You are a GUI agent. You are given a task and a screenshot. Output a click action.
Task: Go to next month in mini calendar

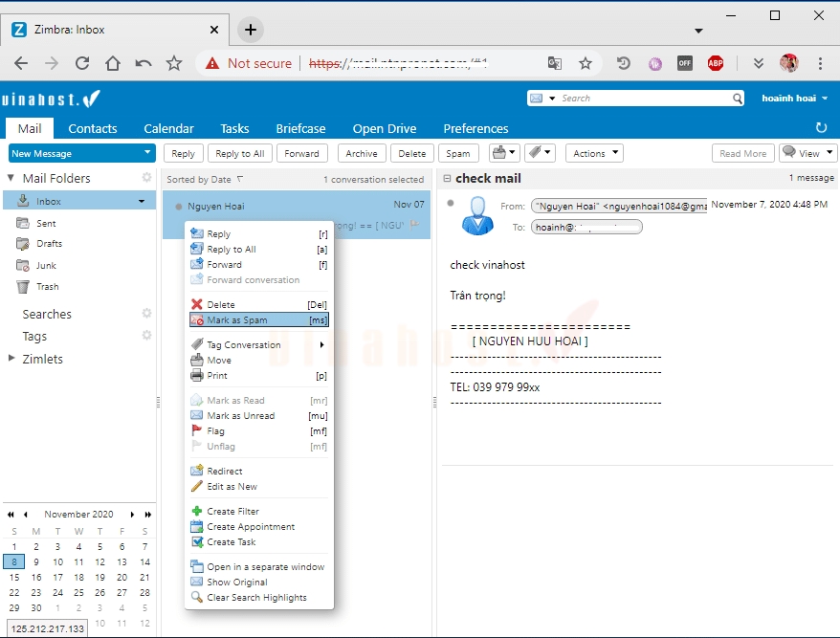(x=132, y=515)
